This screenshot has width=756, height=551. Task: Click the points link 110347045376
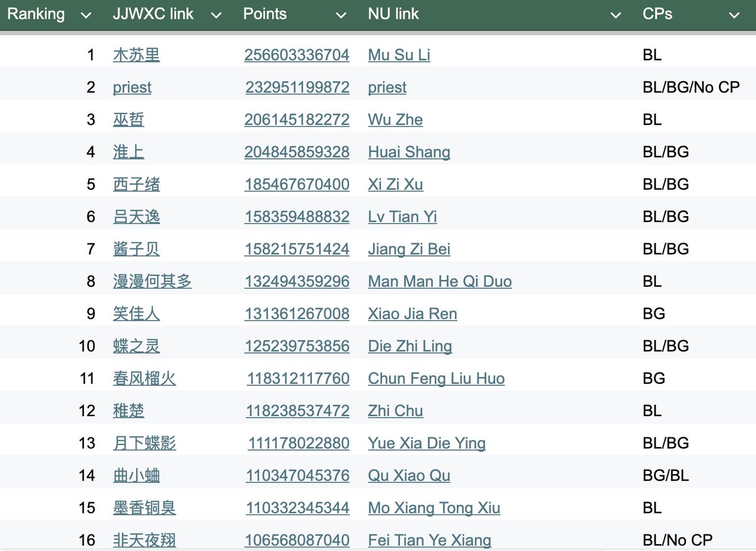297,475
